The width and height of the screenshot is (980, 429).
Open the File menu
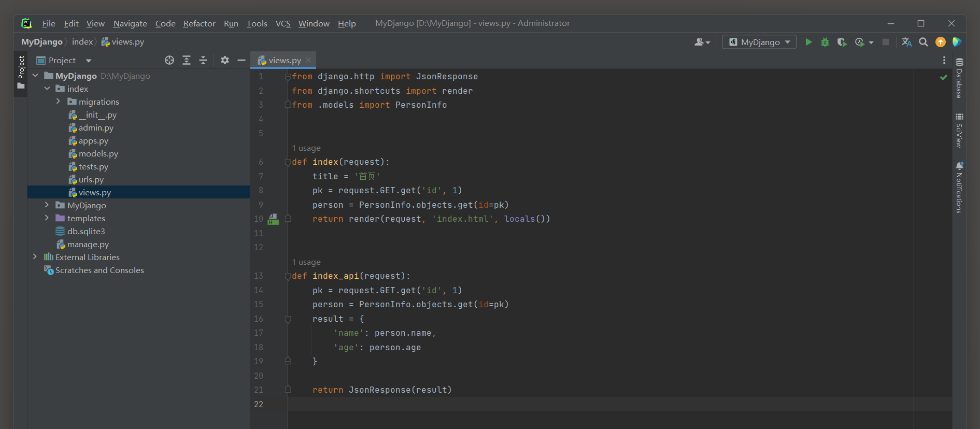(x=49, y=23)
